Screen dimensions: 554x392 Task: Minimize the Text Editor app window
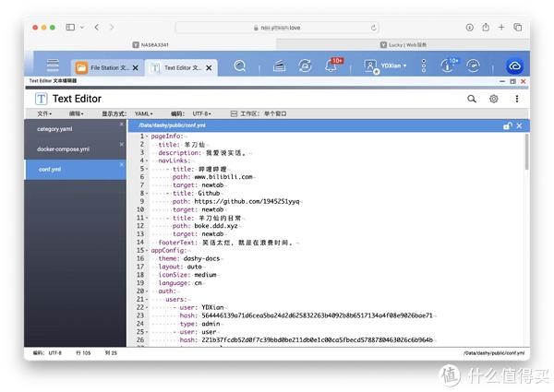[502, 81]
